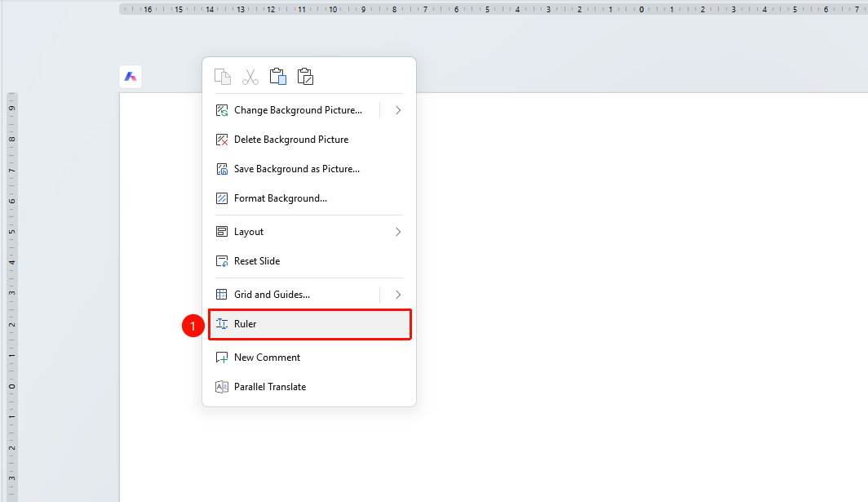The image size is (868, 502).
Task: Click the Paste as text only icon
Action: click(306, 77)
